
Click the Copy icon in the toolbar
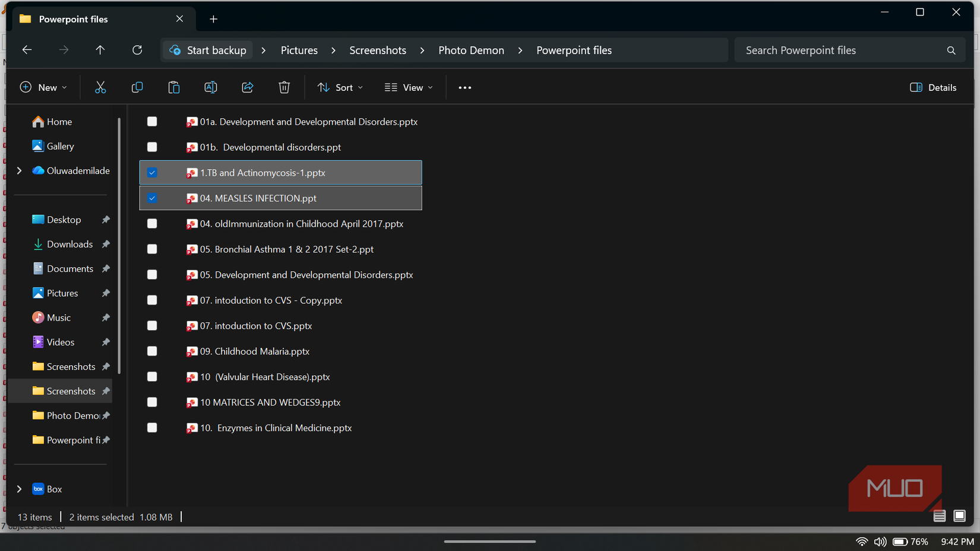pyautogui.click(x=137, y=87)
